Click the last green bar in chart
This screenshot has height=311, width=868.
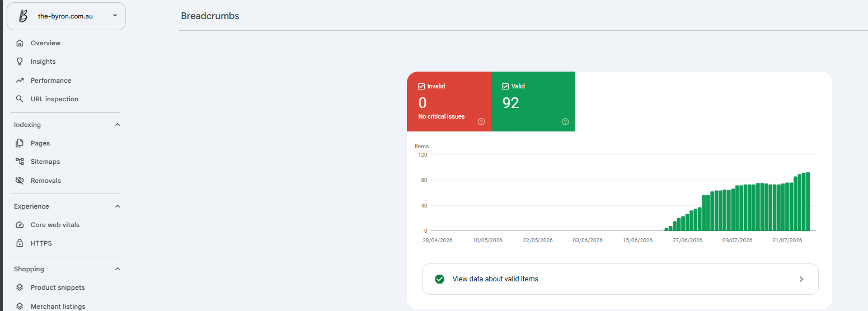coord(808,201)
